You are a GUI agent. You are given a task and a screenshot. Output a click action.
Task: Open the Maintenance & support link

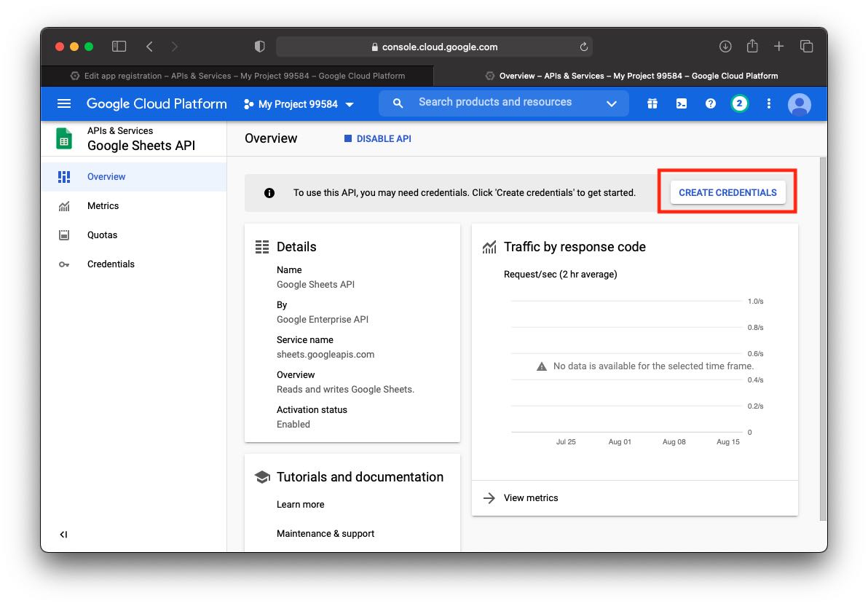coord(325,533)
